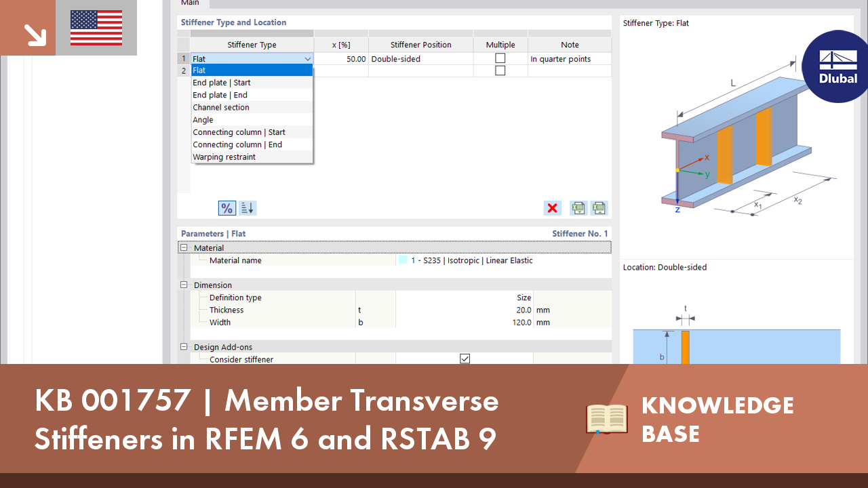Screen dimensions: 868x488
Task: Click the Width parameter label
Action: point(220,323)
